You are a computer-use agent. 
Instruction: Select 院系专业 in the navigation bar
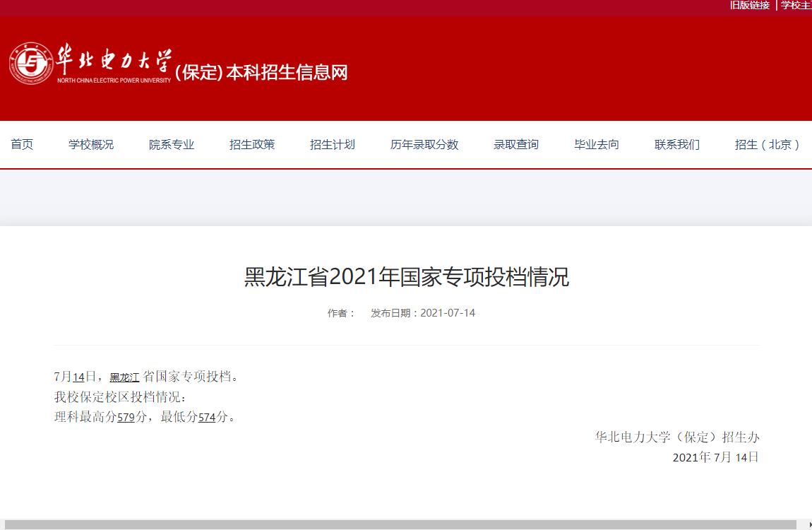point(172,144)
